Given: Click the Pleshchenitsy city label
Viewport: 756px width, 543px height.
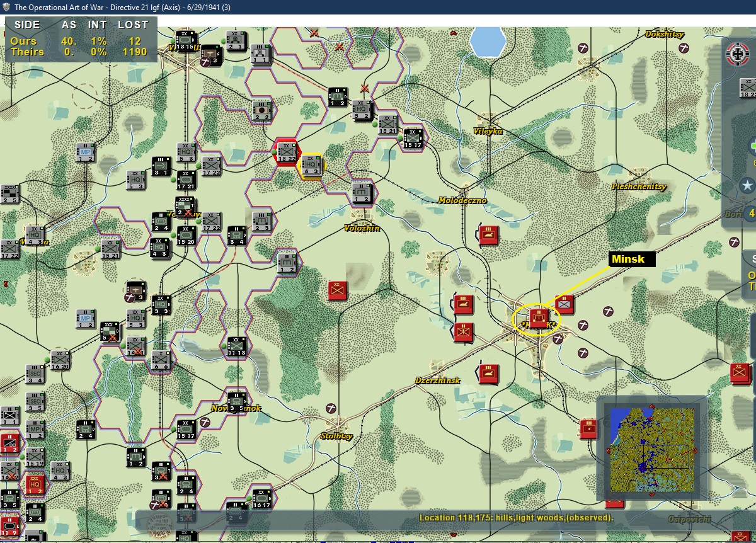Looking at the screenshot, I should [x=639, y=186].
